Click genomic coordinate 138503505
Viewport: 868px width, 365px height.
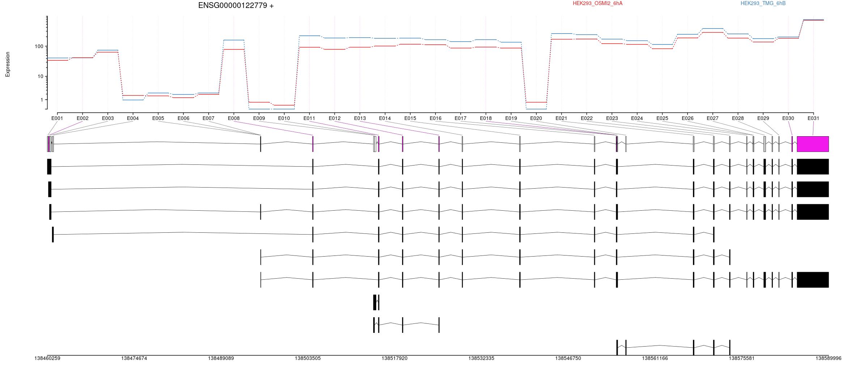click(308, 358)
